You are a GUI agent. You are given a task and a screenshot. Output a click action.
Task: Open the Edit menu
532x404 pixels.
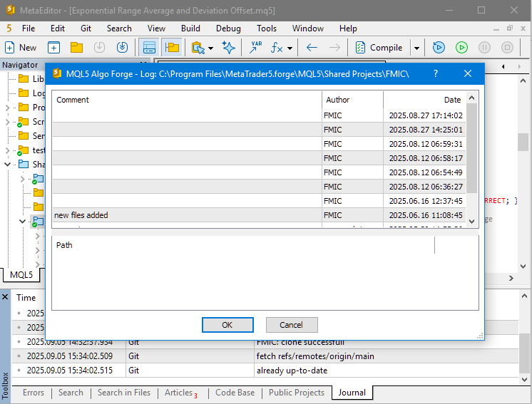(58, 29)
